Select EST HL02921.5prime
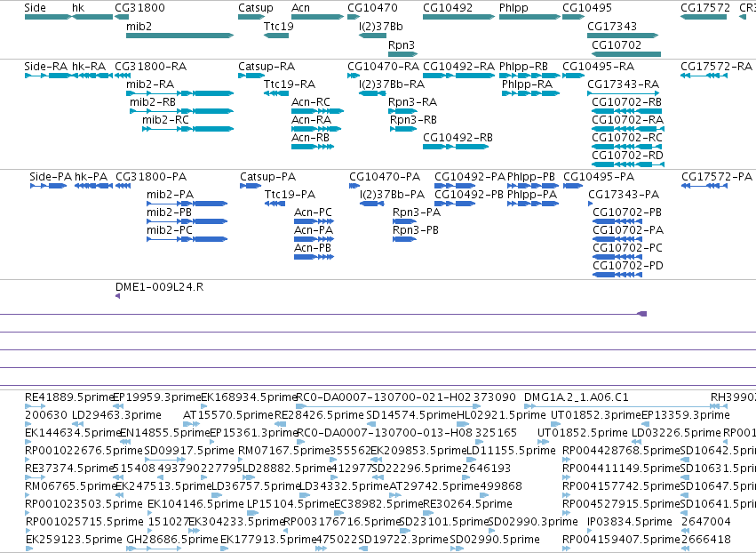 coord(463,424)
